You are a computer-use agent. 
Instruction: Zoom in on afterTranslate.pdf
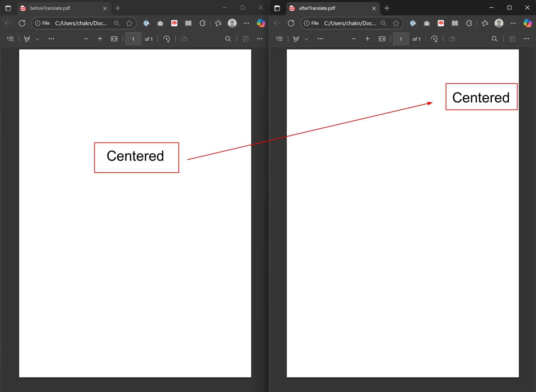click(367, 39)
